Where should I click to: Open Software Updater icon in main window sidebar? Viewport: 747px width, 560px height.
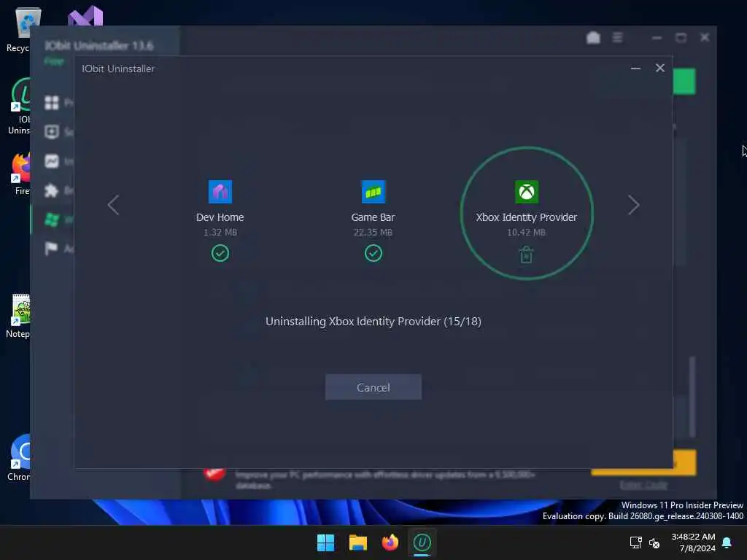point(52,131)
